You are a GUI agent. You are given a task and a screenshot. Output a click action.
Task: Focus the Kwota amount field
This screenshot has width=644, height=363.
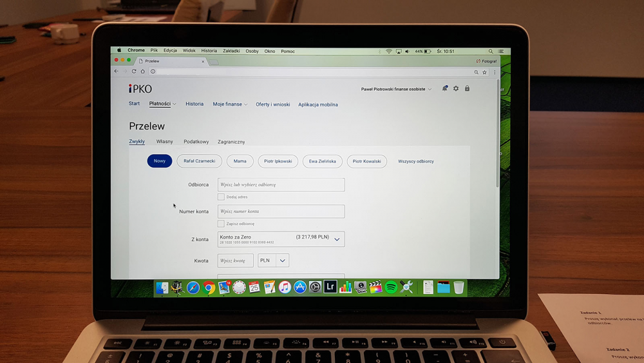point(235,260)
